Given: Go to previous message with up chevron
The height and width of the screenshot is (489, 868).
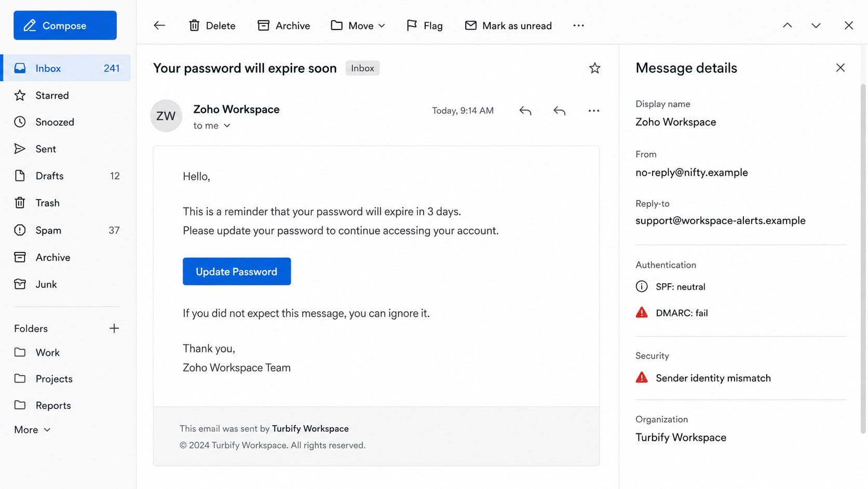Looking at the screenshot, I should pyautogui.click(x=788, y=25).
